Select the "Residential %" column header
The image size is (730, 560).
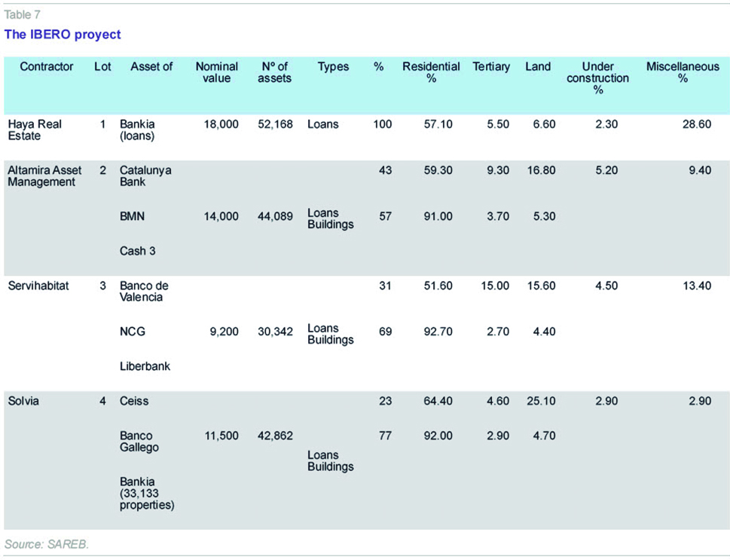[x=431, y=72]
